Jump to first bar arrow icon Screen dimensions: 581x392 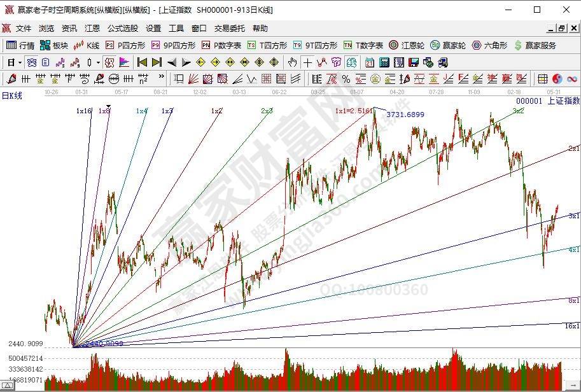(142, 62)
